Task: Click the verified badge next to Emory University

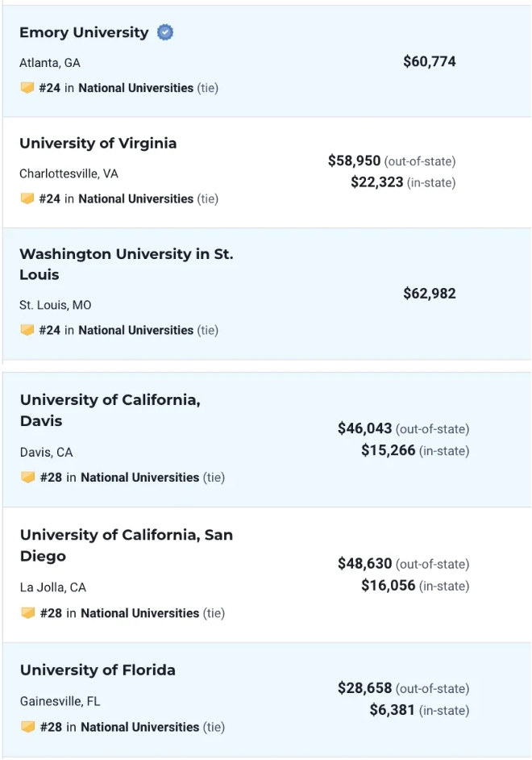Action: click(165, 33)
